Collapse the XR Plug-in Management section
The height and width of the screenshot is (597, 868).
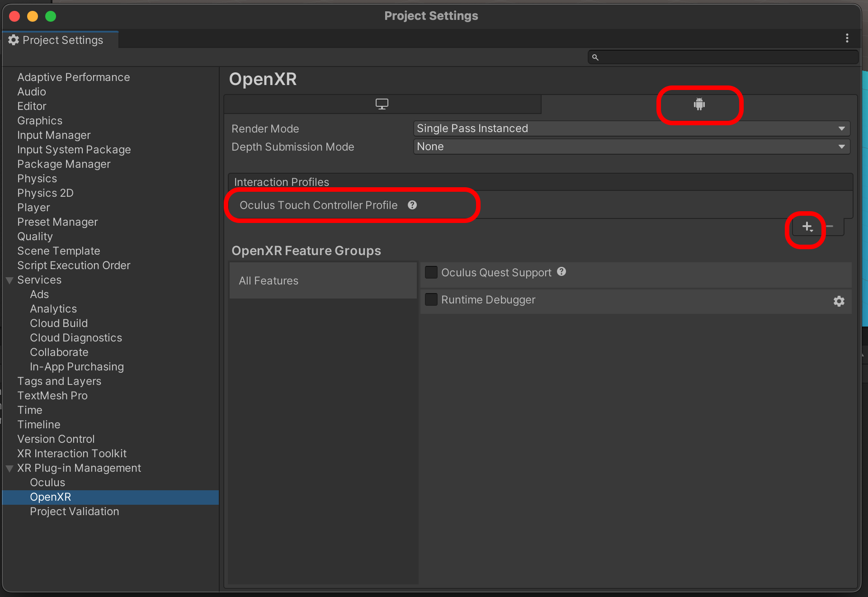coord(9,469)
